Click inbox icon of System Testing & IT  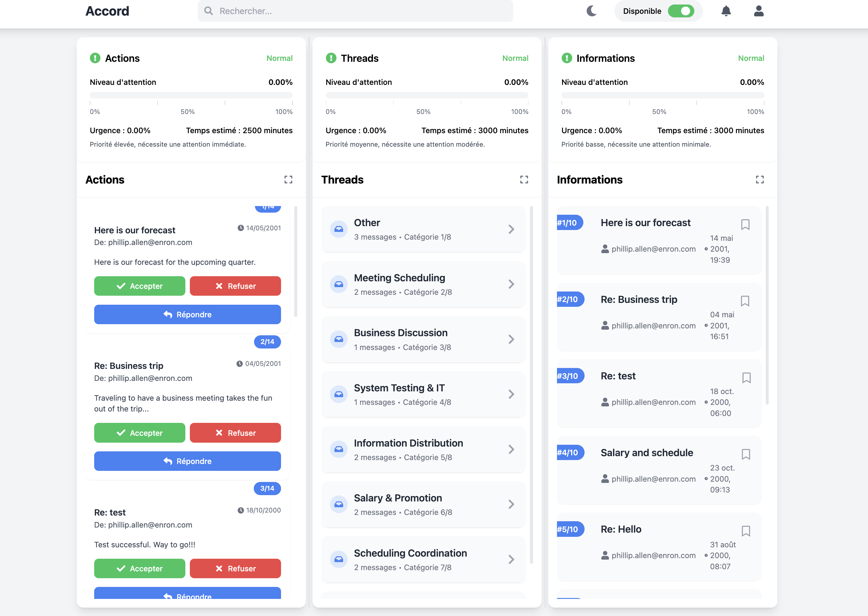click(x=338, y=394)
